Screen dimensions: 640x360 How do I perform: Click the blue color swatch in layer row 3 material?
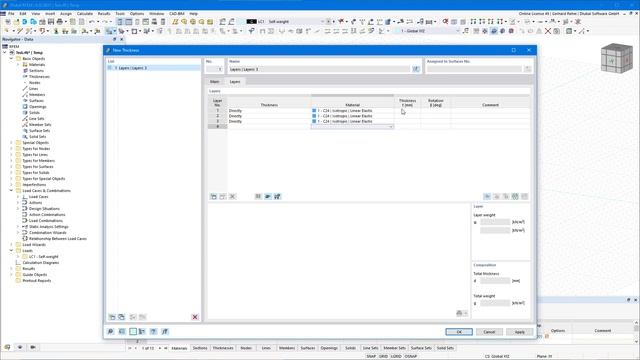click(x=314, y=121)
